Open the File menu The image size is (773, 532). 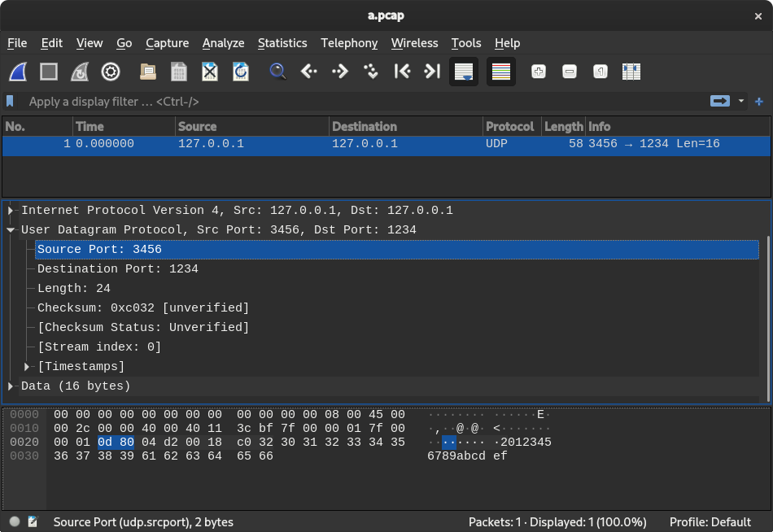click(x=17, y=43)
